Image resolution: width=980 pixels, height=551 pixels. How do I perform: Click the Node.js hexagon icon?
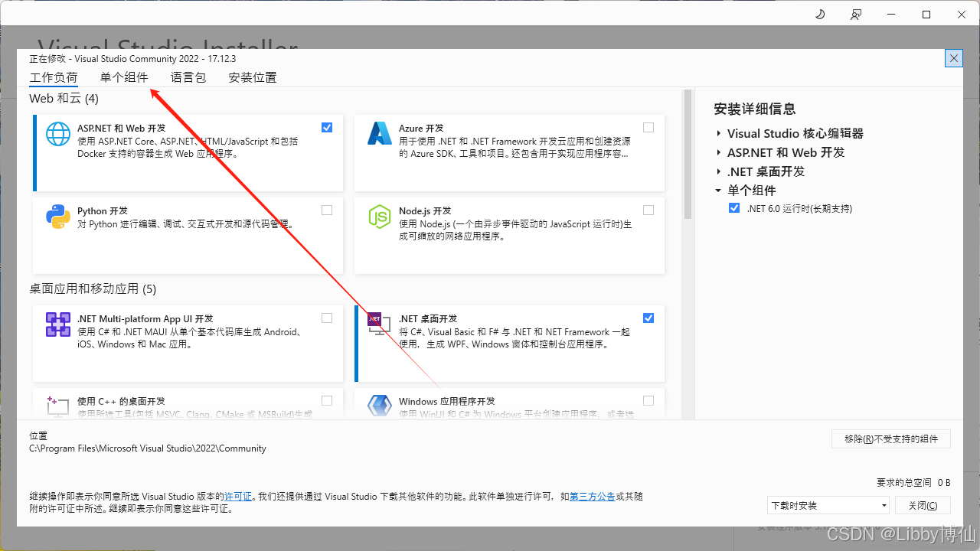pyautogui.click(x=380, y=217)
